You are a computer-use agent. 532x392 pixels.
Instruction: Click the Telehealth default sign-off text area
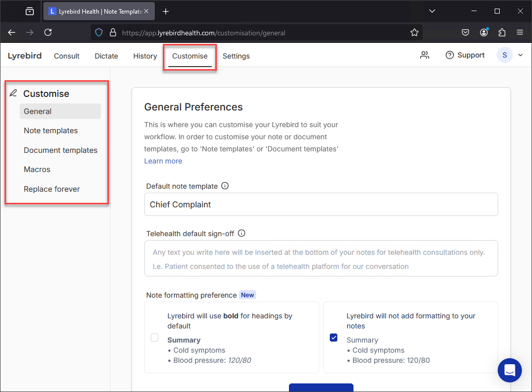(x=321, y=258)
